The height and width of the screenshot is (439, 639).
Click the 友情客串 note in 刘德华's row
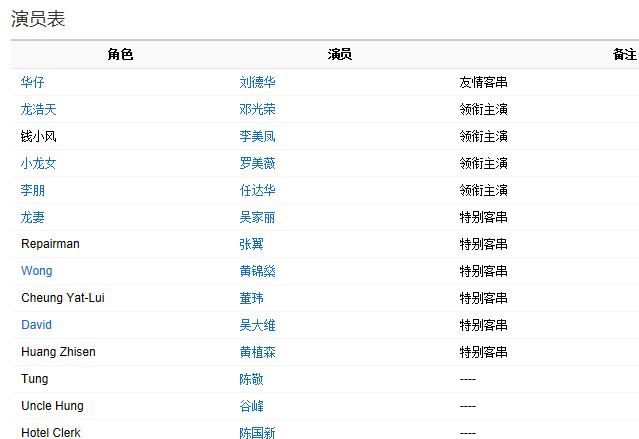pyautogui.click(x=483, y=82)
